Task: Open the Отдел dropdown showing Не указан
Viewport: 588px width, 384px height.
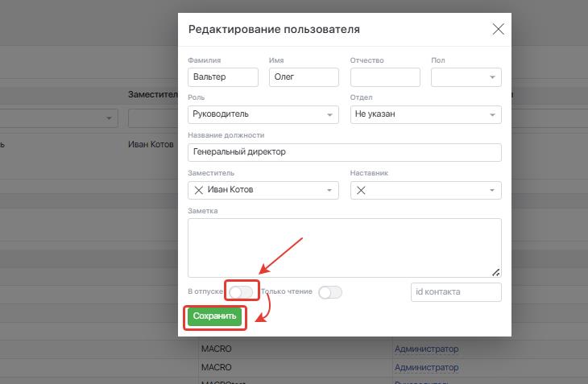Action: [x=491, y=115]
